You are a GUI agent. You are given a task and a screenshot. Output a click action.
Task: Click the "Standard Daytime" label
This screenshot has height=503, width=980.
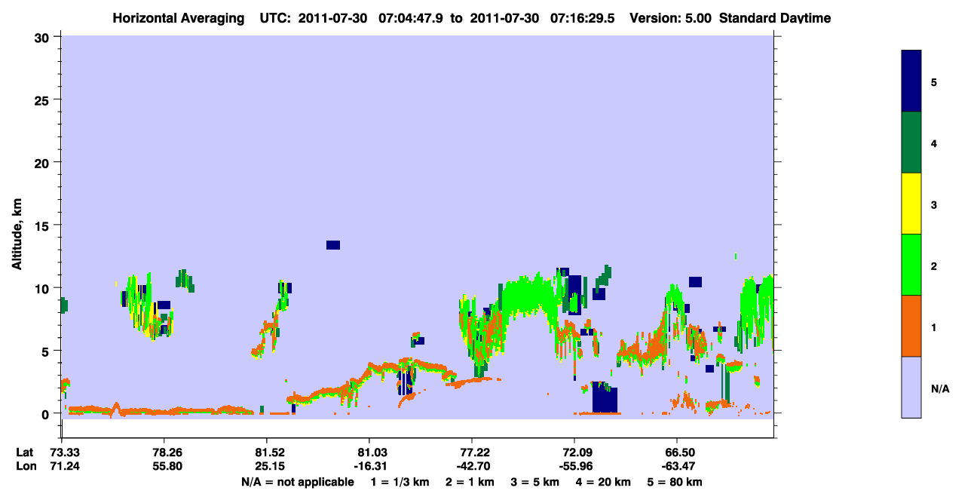pyautogui.click(x=775, y=18)
